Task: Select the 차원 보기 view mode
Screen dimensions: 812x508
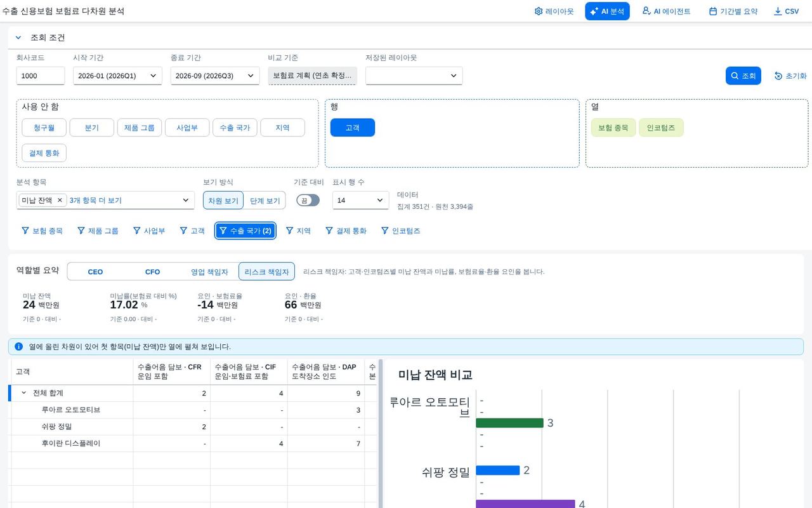Action: click(223, 201)
